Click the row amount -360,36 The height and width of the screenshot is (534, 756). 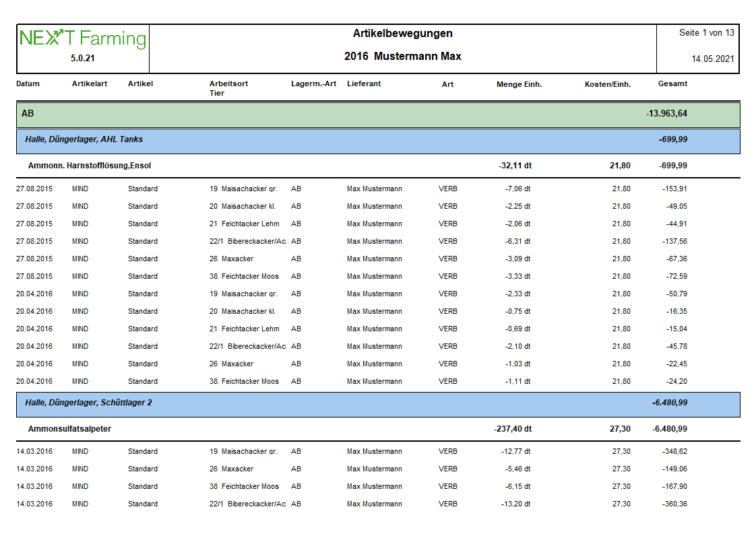674,504
